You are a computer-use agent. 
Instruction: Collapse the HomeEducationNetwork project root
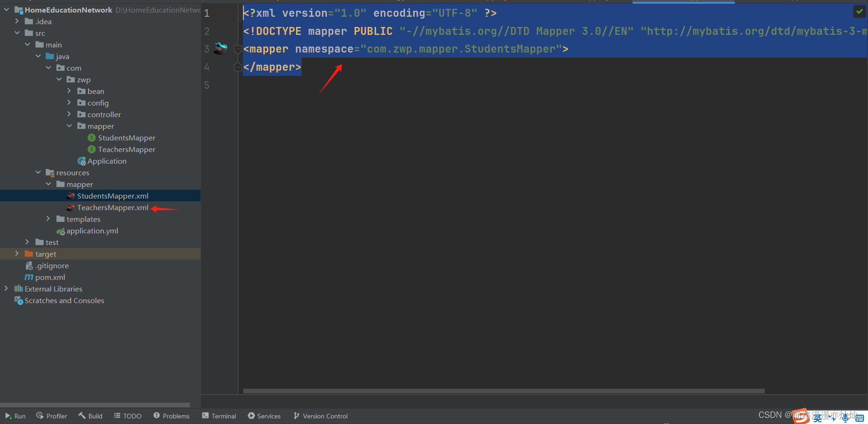(7, 9)
